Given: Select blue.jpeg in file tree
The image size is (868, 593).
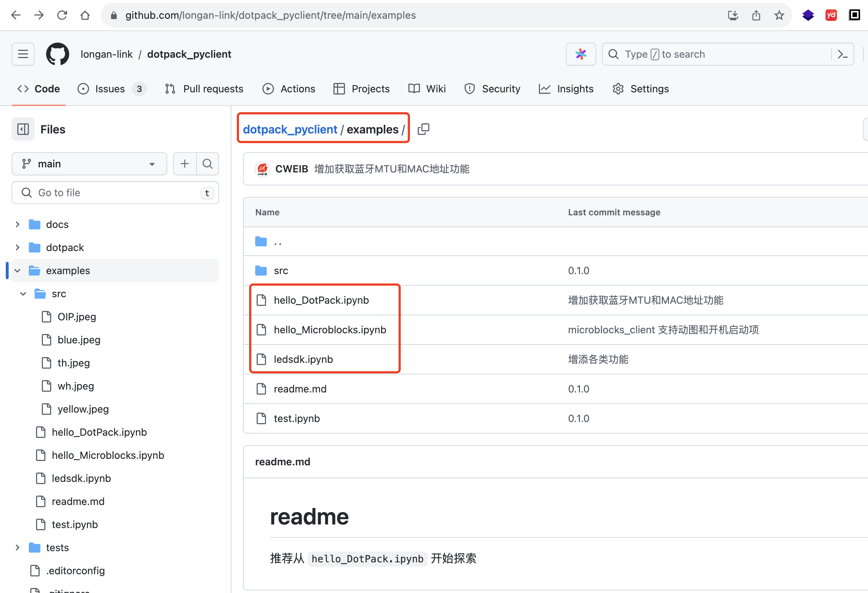Looking at the screenshot, I should tap(79, 340).
